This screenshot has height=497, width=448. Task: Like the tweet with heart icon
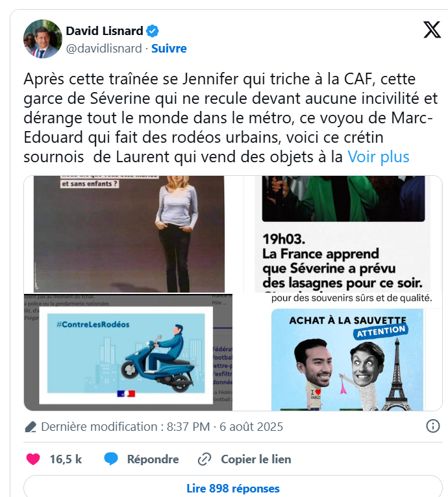pyautogui.click(x=33, y=459)
